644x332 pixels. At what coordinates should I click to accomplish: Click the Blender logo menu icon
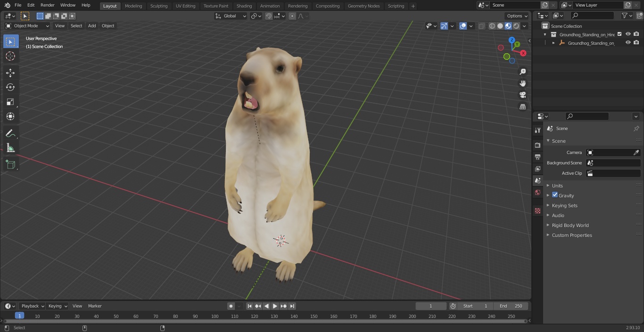point(7,5)
